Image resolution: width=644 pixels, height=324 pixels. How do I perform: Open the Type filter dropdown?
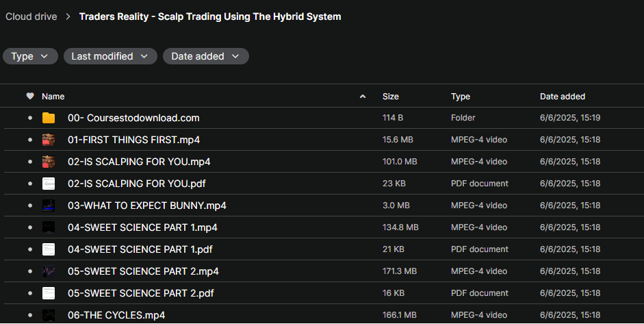click(30, 56)
